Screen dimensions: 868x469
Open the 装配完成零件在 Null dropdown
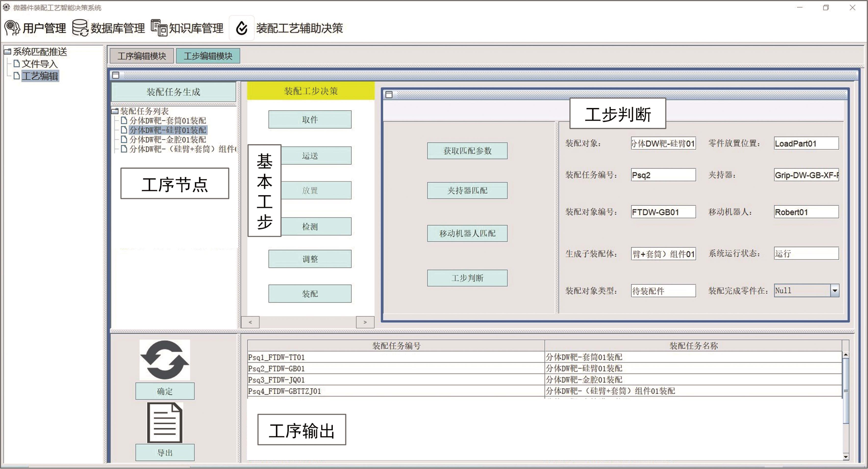tap(834, 291)
